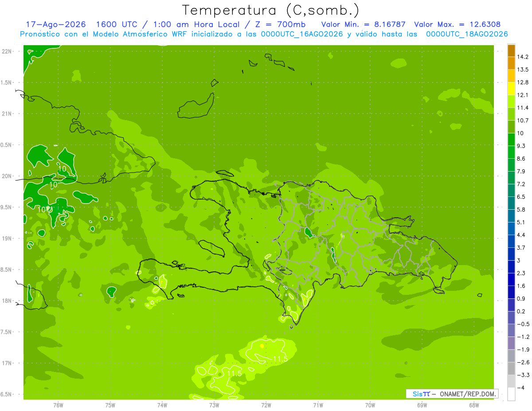Click the "-0.5" legend value
The height and width of the screenshot is (411, 532).
(524, 324)
